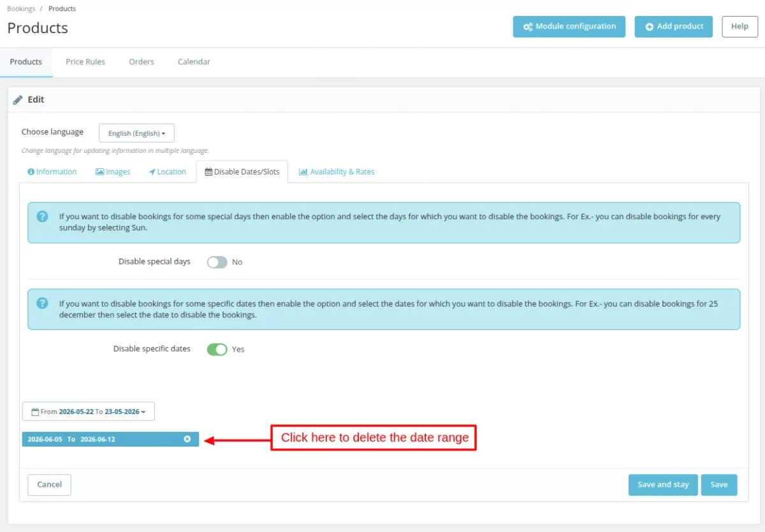Click the Add product button
The image size is (765, 532).
pyautogui.click(x=674, y=27)
